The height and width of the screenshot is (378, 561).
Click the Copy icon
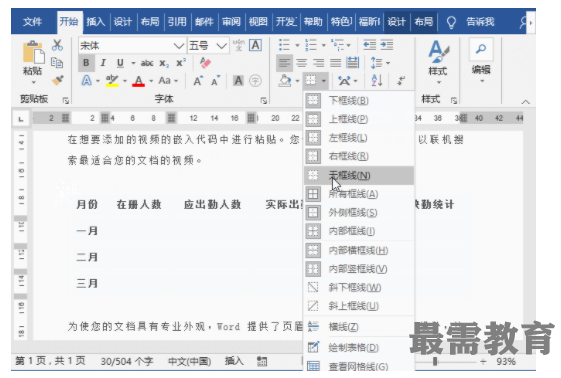pyautogui.click(x=57, y=63)
